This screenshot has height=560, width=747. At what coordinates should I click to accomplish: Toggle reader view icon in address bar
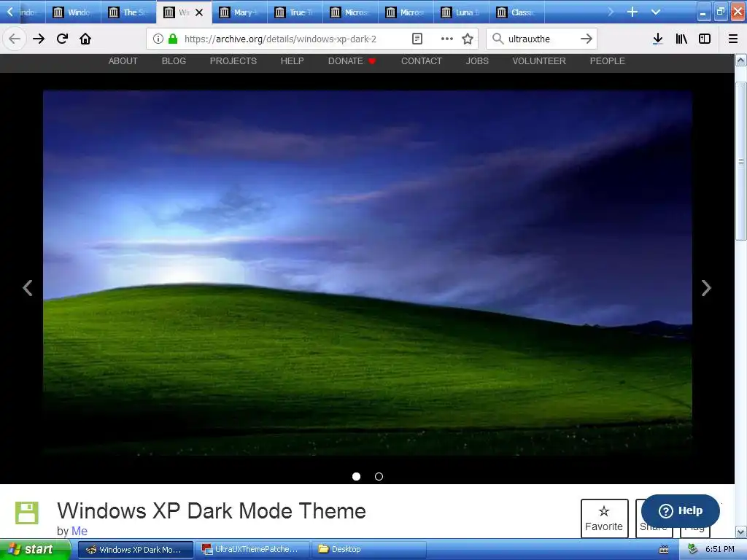point(417,39)
